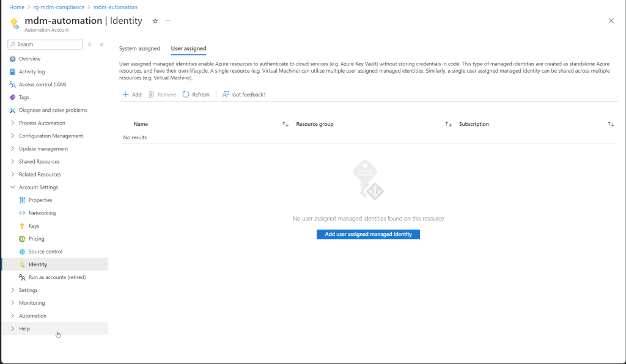Open the Tags icon in sidebar
This screenshot has height=364, width=626.
click(x=12, y=97)
